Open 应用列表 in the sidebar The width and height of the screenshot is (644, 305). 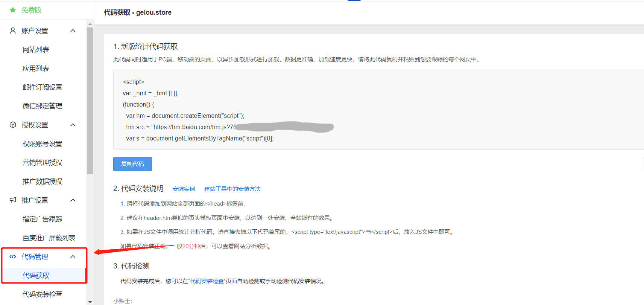click(36, 68)
